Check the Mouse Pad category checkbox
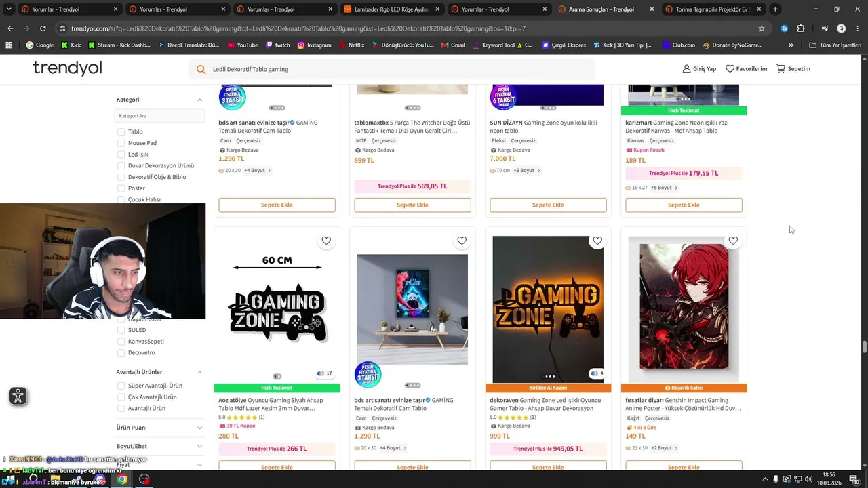 121,143
